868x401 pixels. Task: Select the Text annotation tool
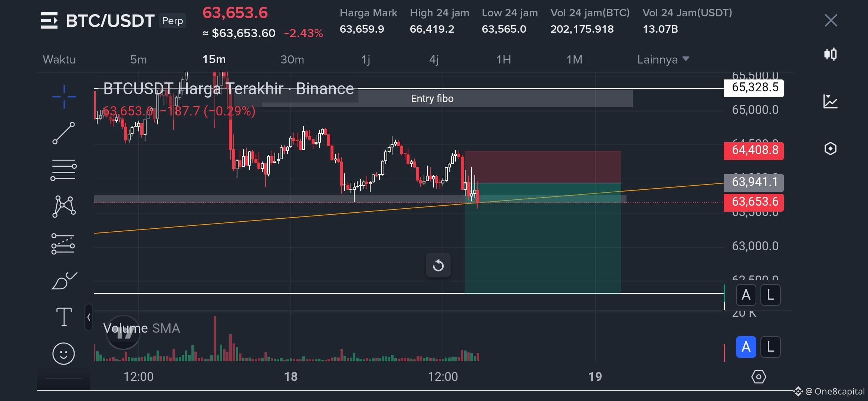pyautogui.click(x=64, y=317)
